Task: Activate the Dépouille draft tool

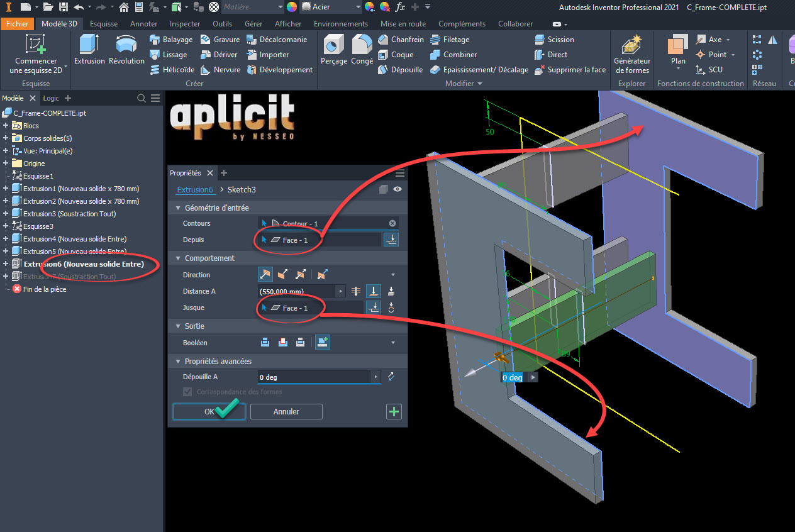Action: pyautogui.click(x=400, y=70)
